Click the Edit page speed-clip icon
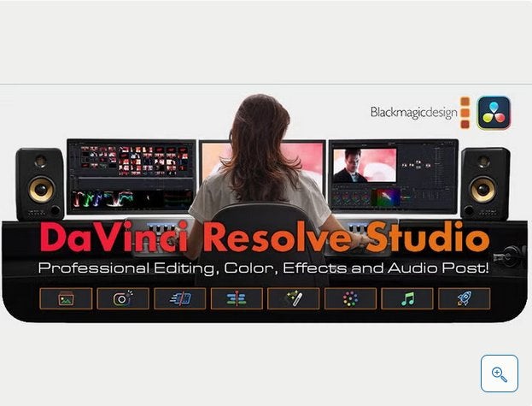The width and height of the screenshot is (532, 406). coord(180,298)
